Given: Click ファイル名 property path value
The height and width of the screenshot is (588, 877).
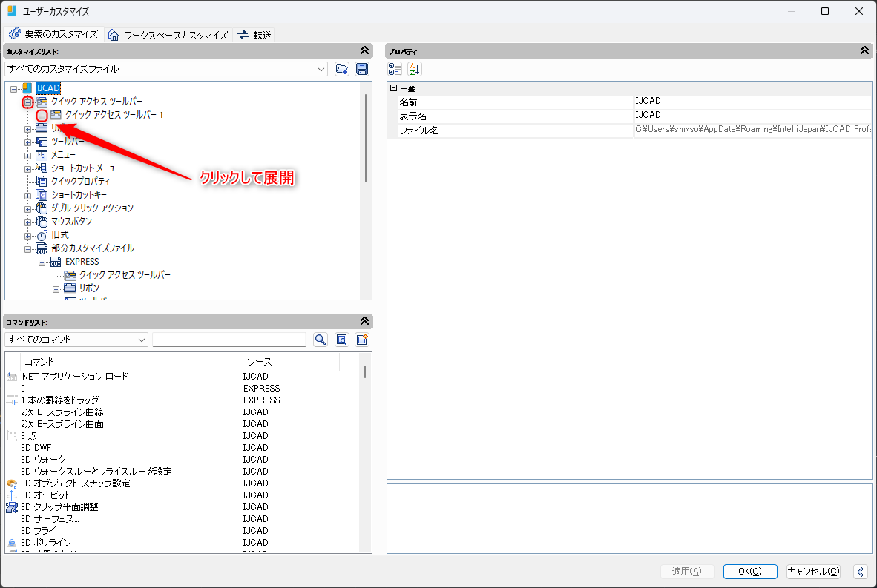Looking at the screenshot, I should [x=752, y=129].
